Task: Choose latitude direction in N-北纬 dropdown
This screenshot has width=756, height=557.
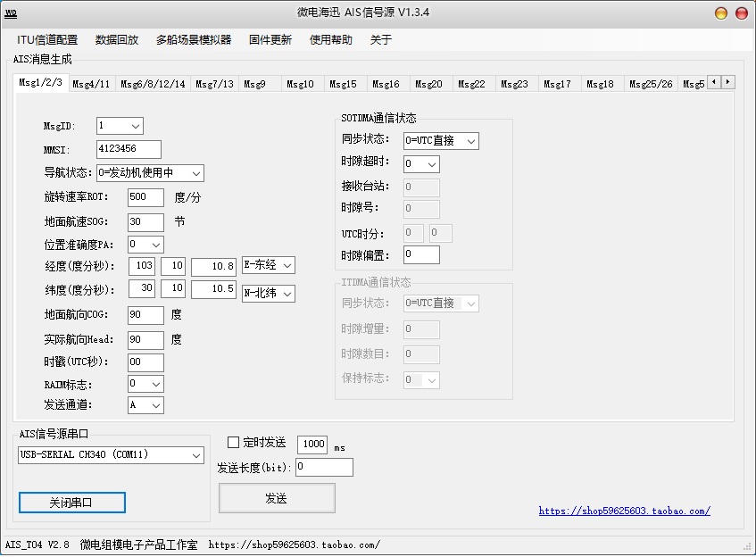Action: 268,293
